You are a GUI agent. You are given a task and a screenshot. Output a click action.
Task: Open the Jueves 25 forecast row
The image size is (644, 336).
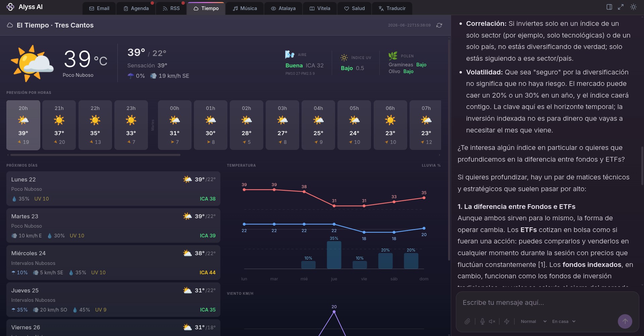click(113, 299)
